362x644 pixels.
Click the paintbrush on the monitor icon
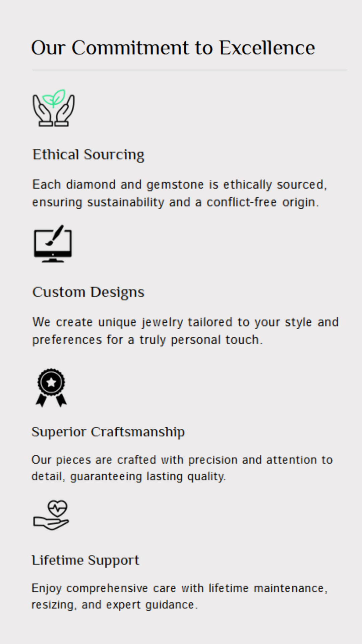[x=55, y=235]
